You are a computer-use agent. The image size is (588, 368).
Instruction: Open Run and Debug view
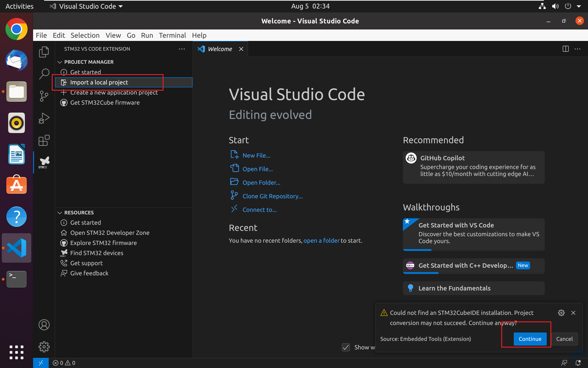tap(44, 118)
